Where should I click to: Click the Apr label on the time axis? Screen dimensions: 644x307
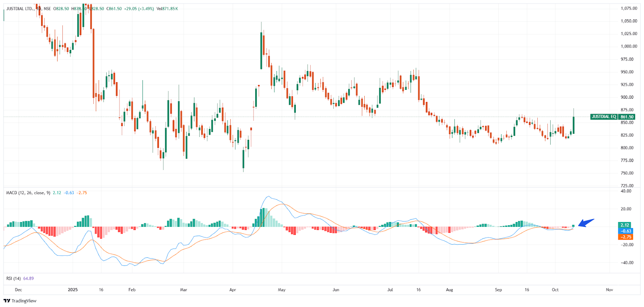tap(233, 290)
